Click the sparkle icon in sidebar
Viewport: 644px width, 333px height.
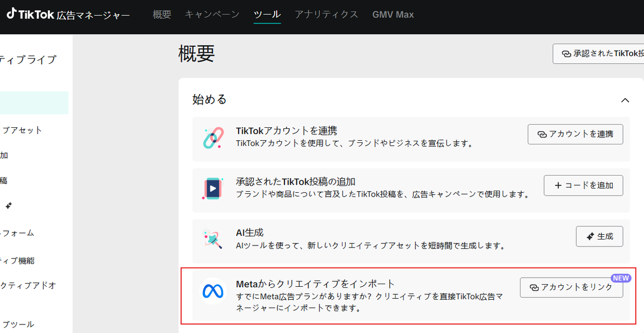tap(9, 206)
